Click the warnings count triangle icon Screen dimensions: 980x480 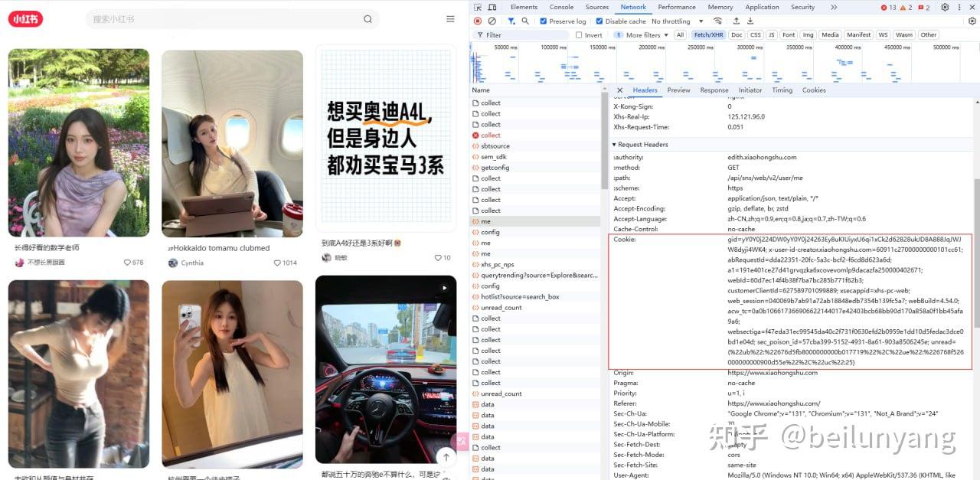[x=906, y=7]
